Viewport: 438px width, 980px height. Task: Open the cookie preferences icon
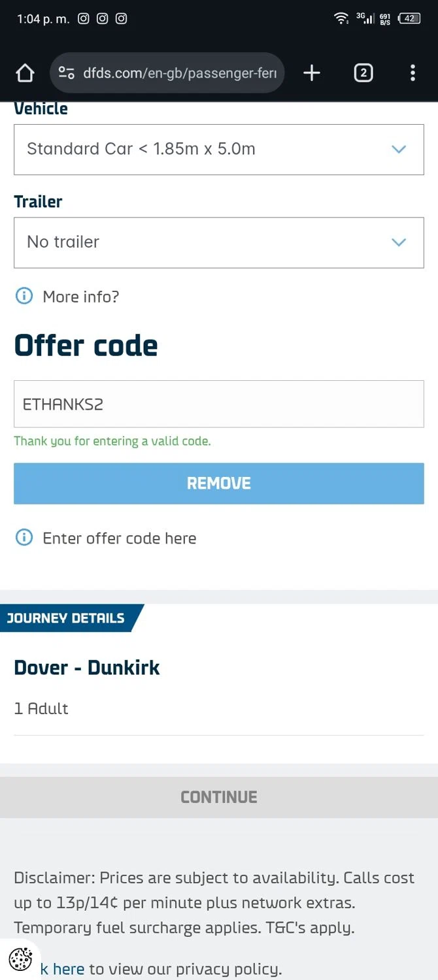click(x=20, y=960)
